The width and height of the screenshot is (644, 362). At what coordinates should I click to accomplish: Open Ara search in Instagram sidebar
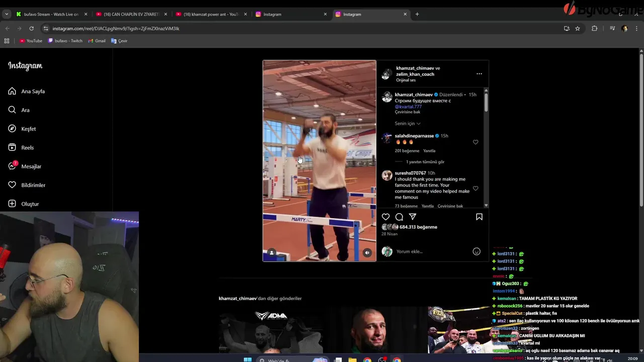click(x=19, y=110)
